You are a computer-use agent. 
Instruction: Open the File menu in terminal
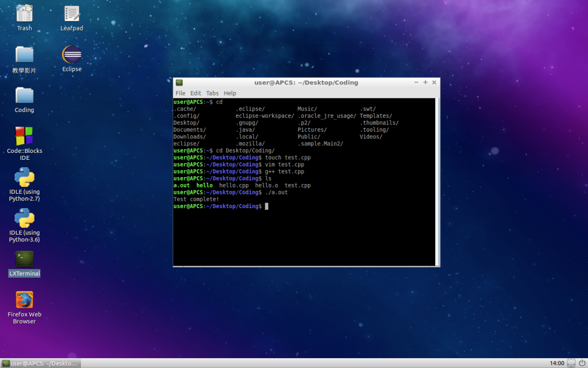click(x=180, y=93)
